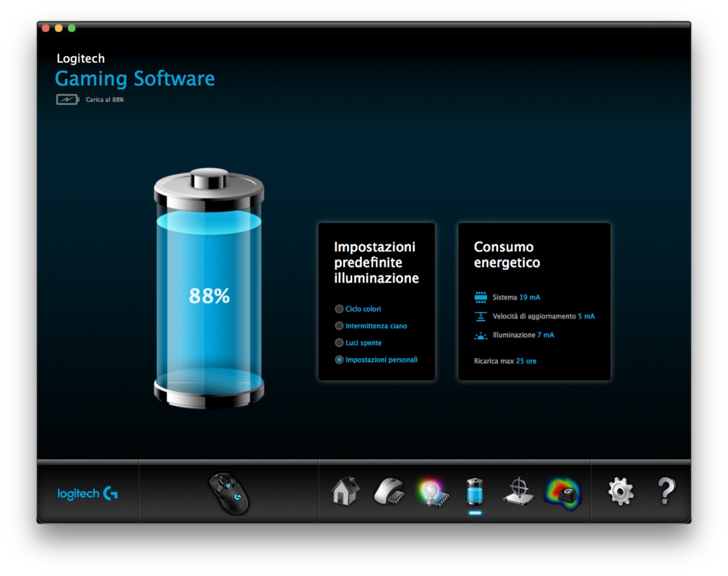Select the gaming mouse device image
Screen dimensions: 728x576
(229, 493)
